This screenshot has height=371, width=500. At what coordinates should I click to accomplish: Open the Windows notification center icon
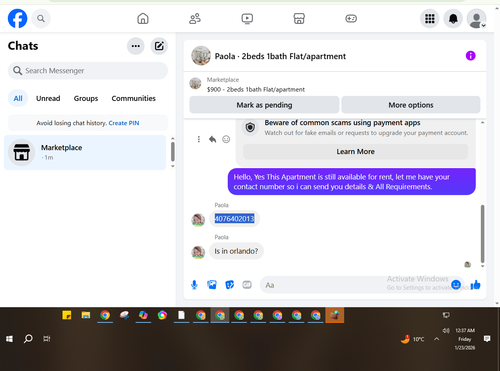(487, 339)
